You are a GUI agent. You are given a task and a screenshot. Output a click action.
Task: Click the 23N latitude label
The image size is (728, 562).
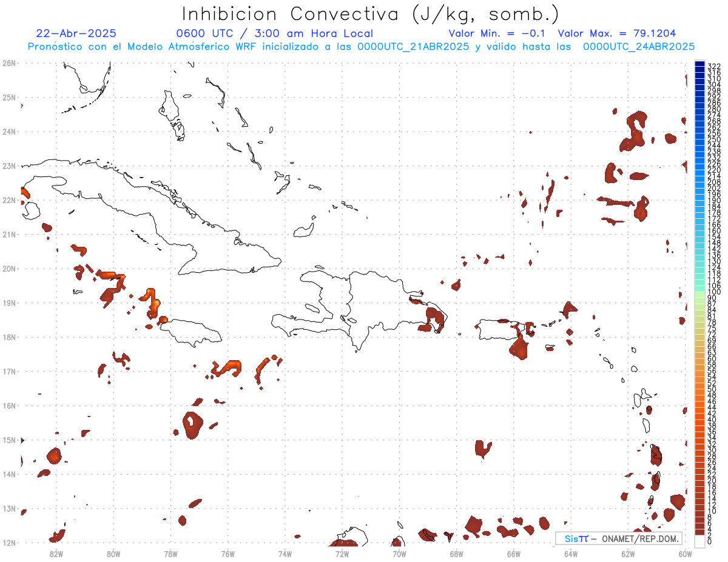8,166
